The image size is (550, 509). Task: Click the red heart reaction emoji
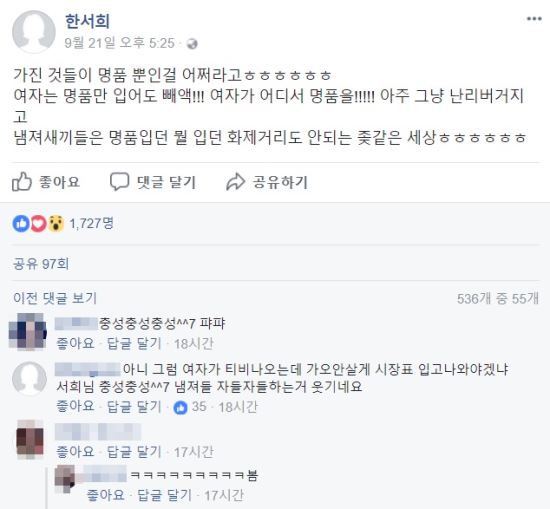pos(38,223)
